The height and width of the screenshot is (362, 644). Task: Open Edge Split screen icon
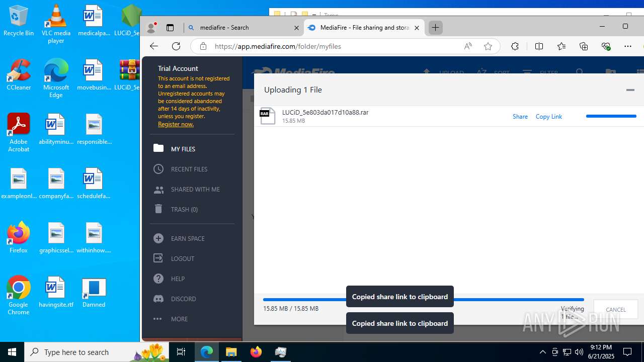coord(539,46)
